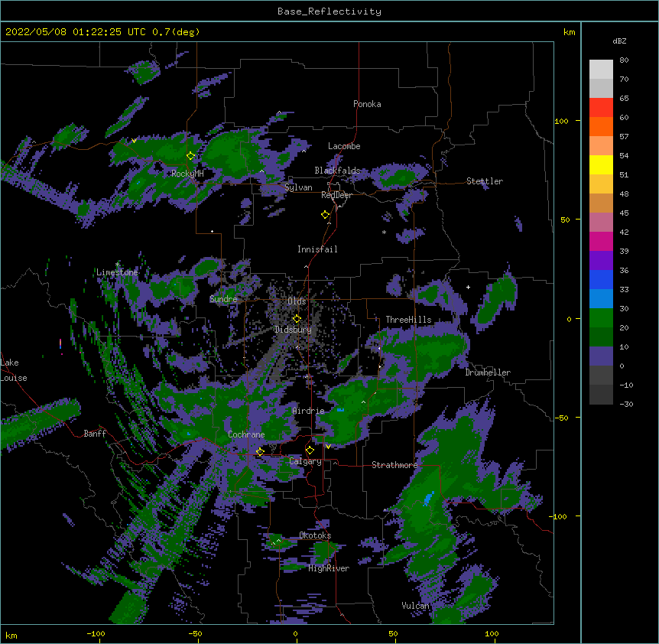659x644 pixels.
Task: Click the Limestone label
Action: coord(117,272)
